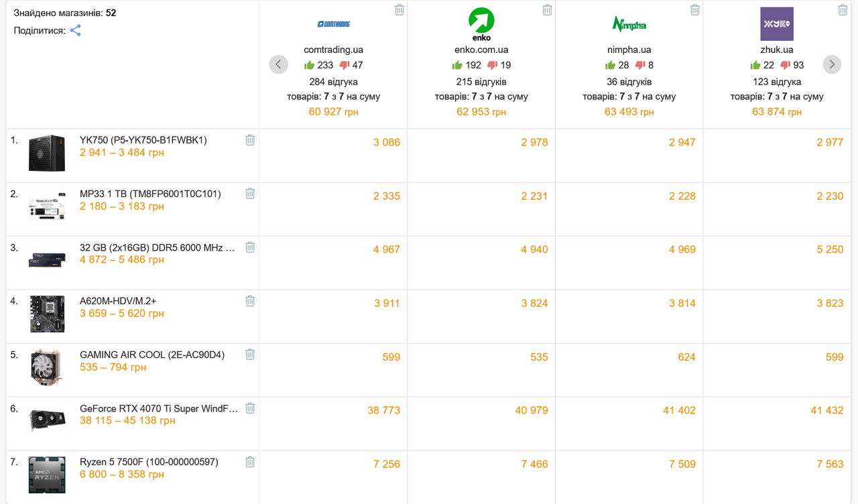
Task: Click comtrading total 60 927 грн
Action: 334,112
